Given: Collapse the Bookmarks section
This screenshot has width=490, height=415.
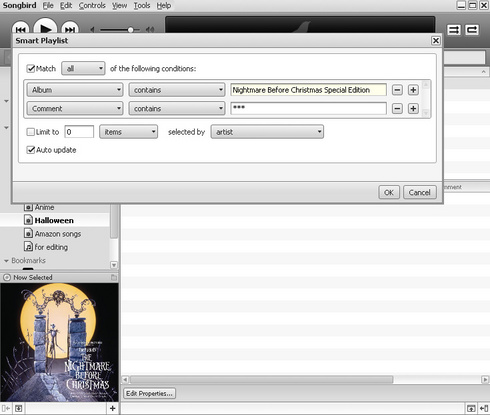Looking at the screenshot, I should (x=6, y=261).
